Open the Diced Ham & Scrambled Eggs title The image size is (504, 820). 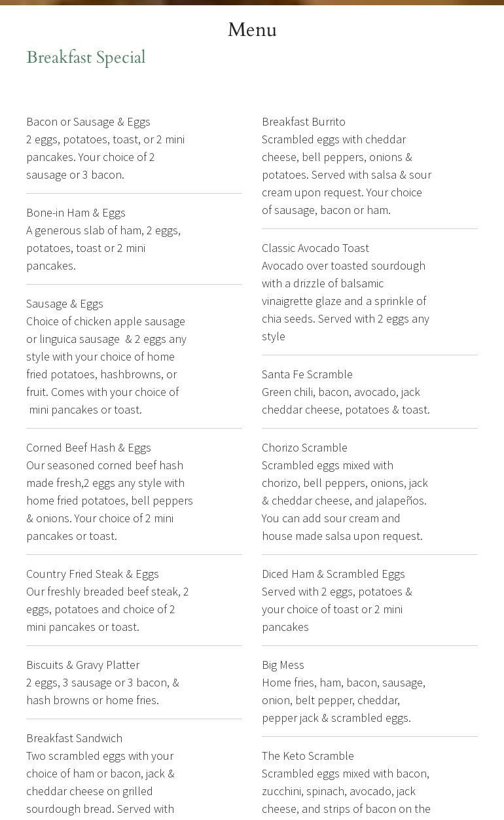333,574
